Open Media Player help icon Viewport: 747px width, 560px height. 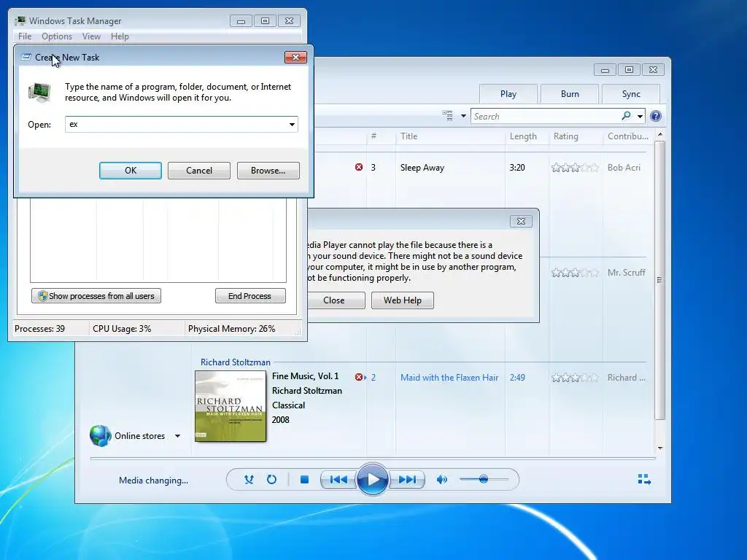point(656,116)
